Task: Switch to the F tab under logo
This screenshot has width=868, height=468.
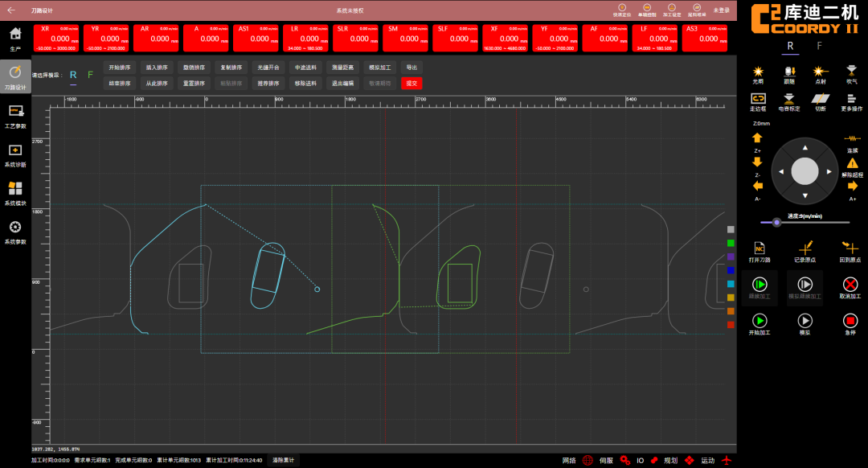Action: 819,46
